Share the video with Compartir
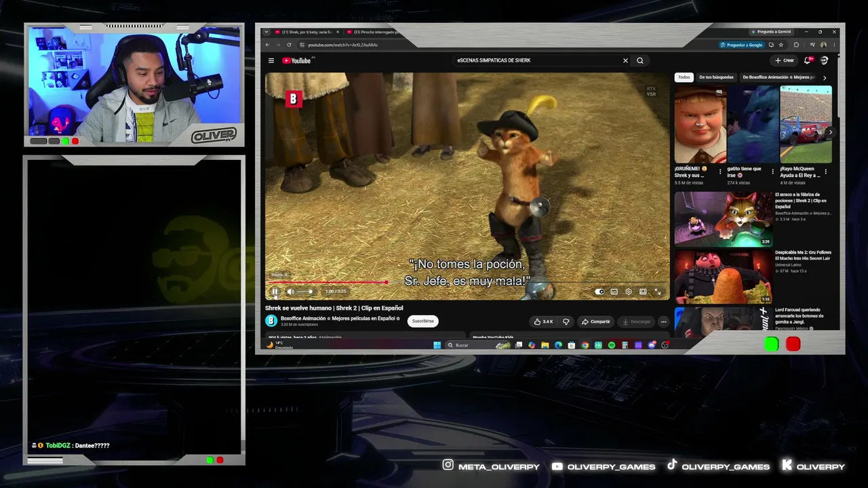This screenshot has height=488, width=868. [x=595, y=321]
